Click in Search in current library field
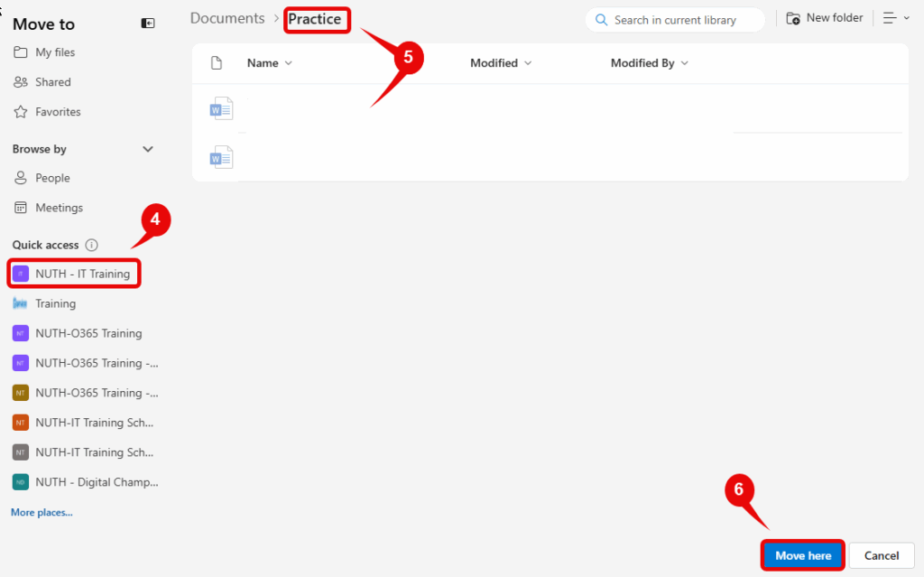 684,20
